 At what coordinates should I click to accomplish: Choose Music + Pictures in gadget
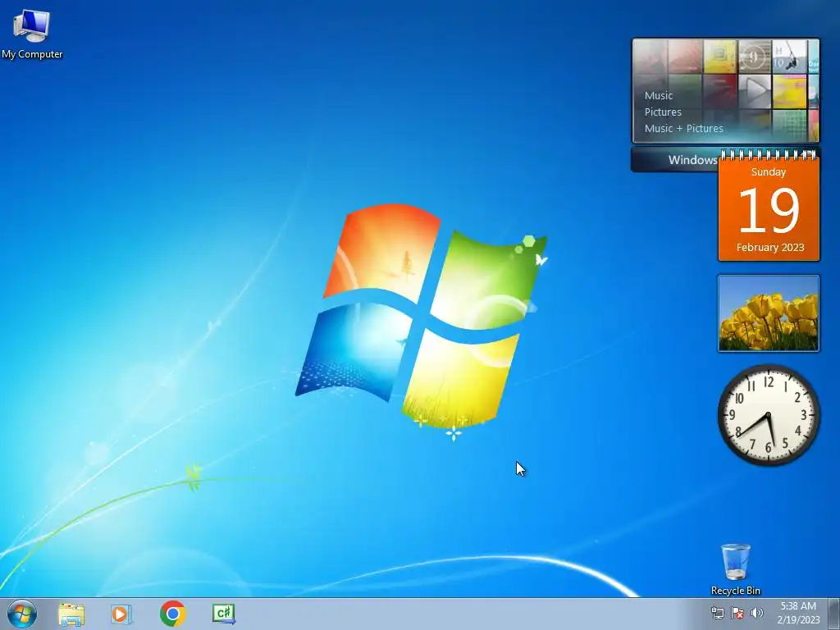[683, 129]
